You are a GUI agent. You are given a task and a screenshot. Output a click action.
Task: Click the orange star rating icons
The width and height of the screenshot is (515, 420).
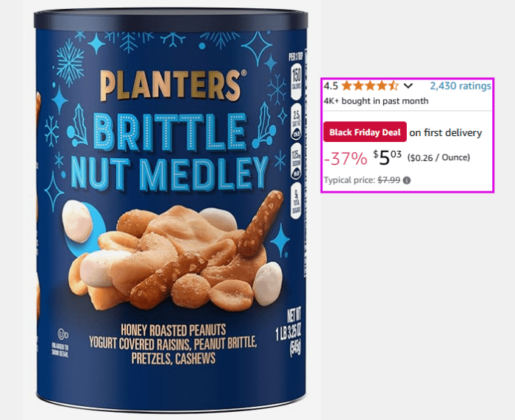(x=370, y=86)
